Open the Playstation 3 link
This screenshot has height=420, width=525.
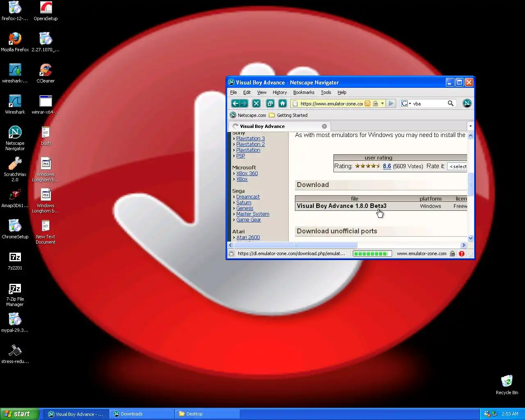coord(251,139)
